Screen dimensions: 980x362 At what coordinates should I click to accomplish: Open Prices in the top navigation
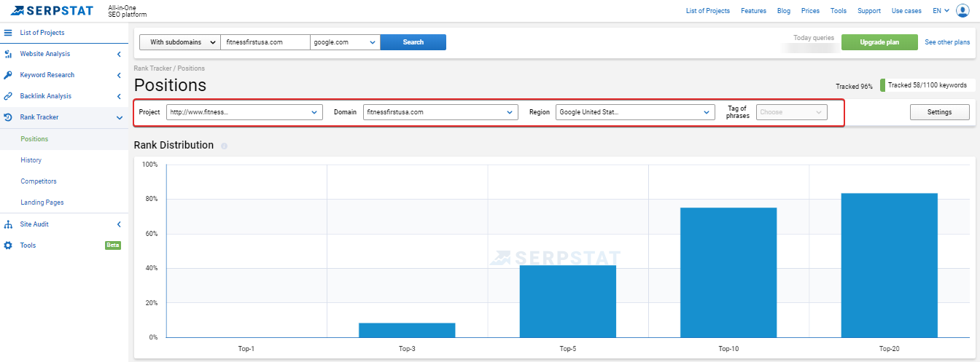click(x=810, y=11)
